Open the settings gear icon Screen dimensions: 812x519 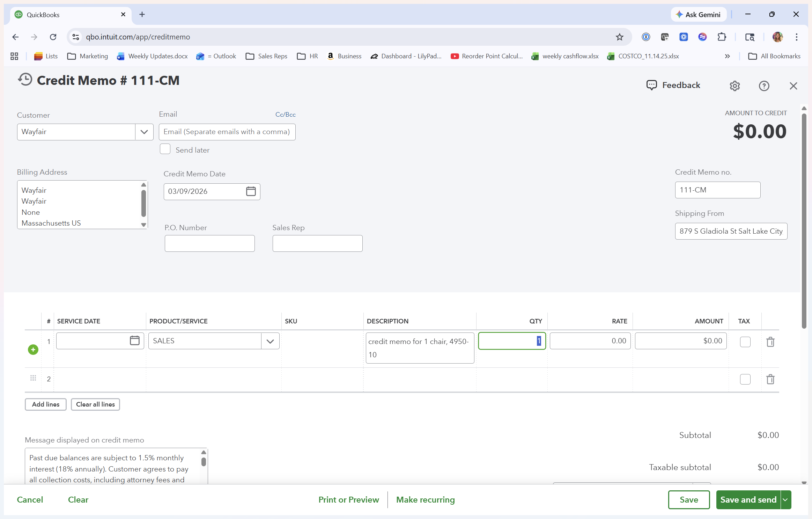click(x=735, y=86)
